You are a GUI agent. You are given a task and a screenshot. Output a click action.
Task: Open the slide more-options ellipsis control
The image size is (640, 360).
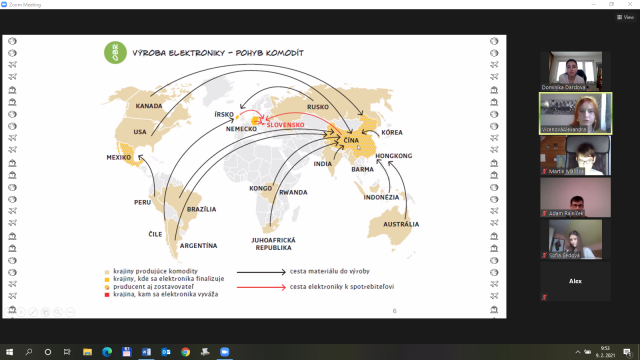tap(70, 312)
